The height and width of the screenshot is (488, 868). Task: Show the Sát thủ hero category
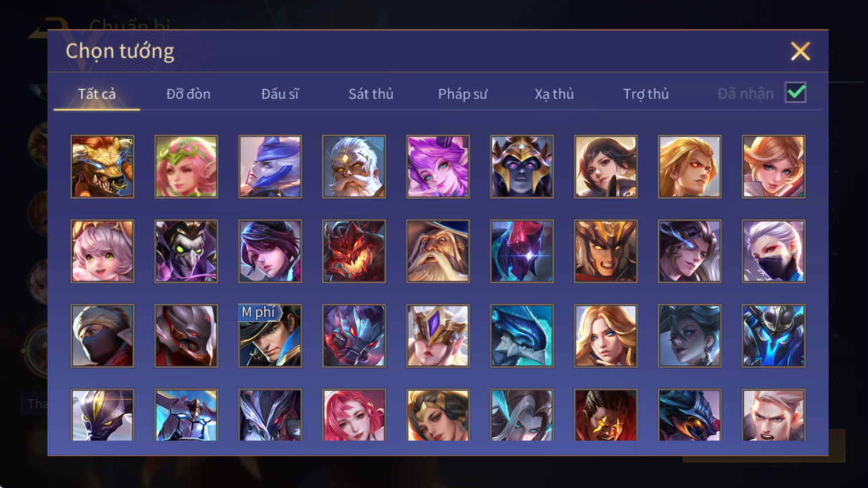[x=371, y=94]
